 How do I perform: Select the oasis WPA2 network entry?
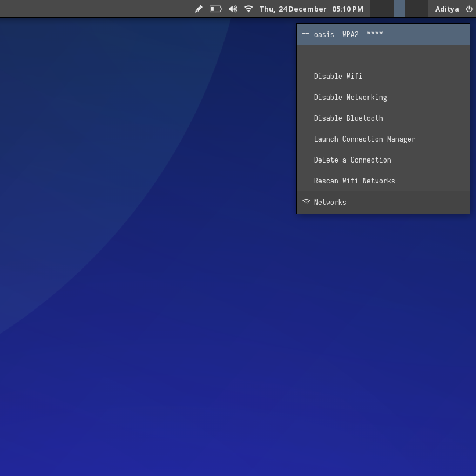coord(348,34)
